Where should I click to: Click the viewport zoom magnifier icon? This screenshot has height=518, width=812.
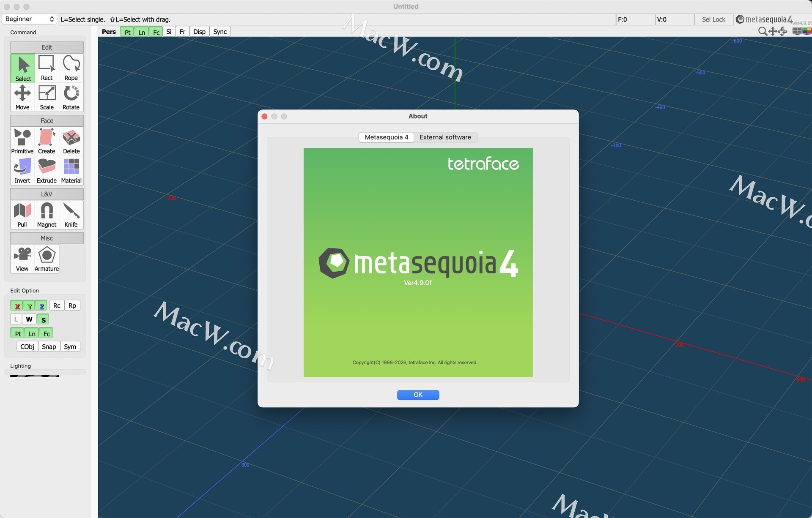(762, 31)
